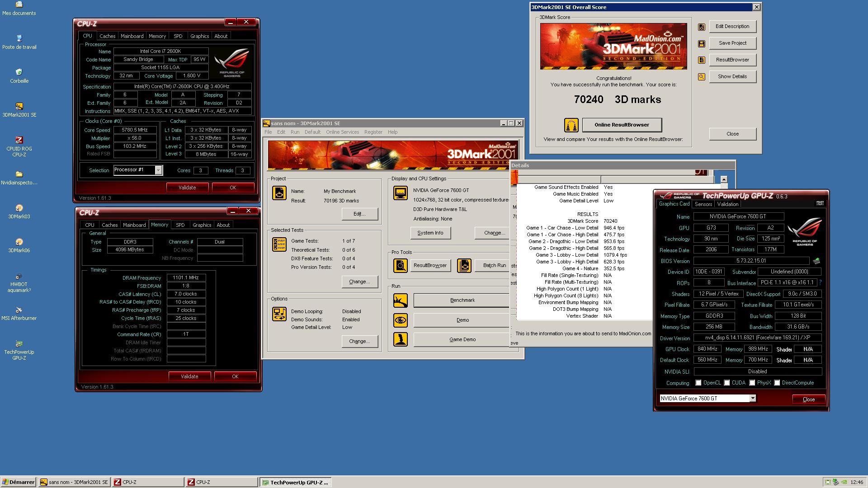This screenshot has height=488, width=868.
Task: Click Change... in Selected Tests section
Action: 359,282
